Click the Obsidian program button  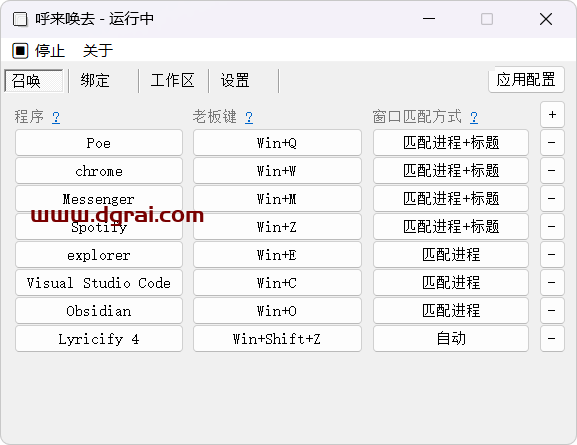click(x=99, y=311)
